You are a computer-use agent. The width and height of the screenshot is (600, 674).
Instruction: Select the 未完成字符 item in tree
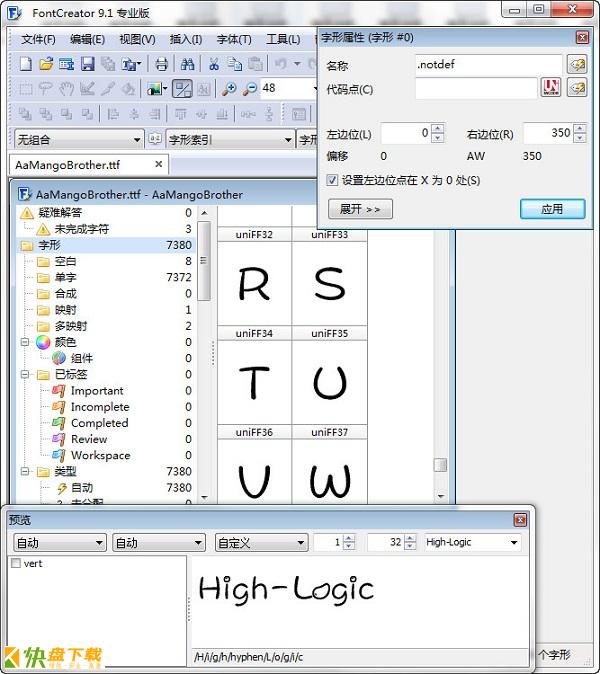(82, 229)
